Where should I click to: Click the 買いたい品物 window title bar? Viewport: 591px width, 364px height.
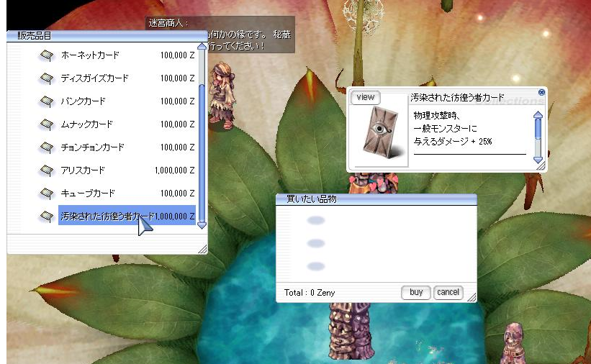tap(376, 199)
